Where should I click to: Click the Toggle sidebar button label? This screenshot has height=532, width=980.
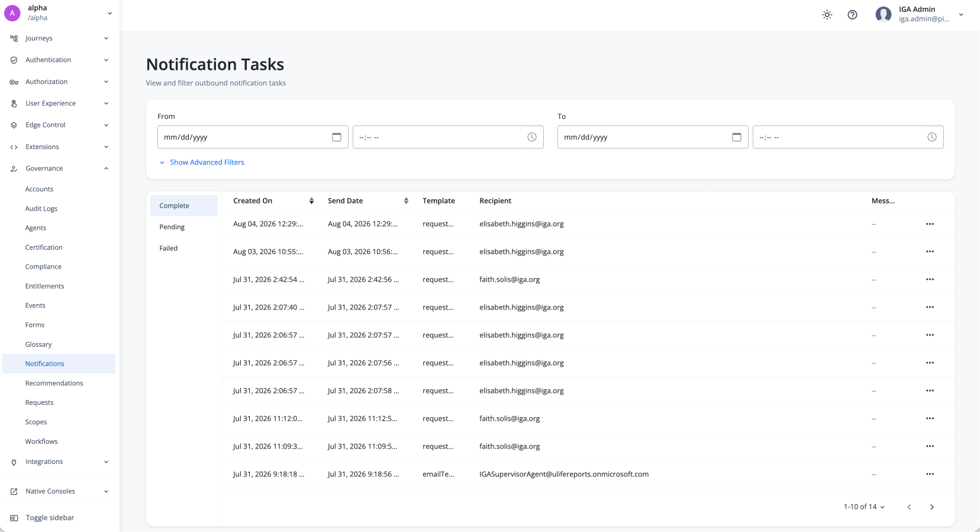coord(50,518)
